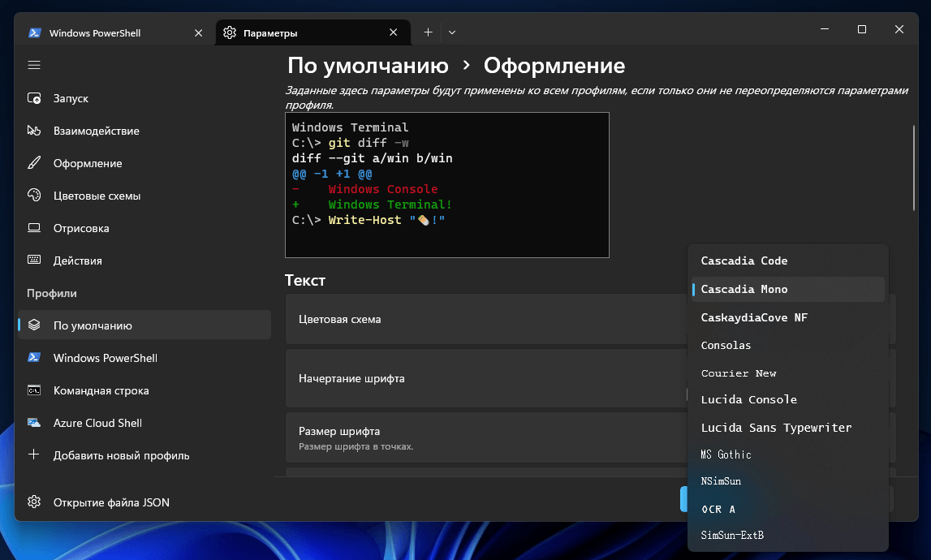Click the terminal preview pane

coord(447,185)
